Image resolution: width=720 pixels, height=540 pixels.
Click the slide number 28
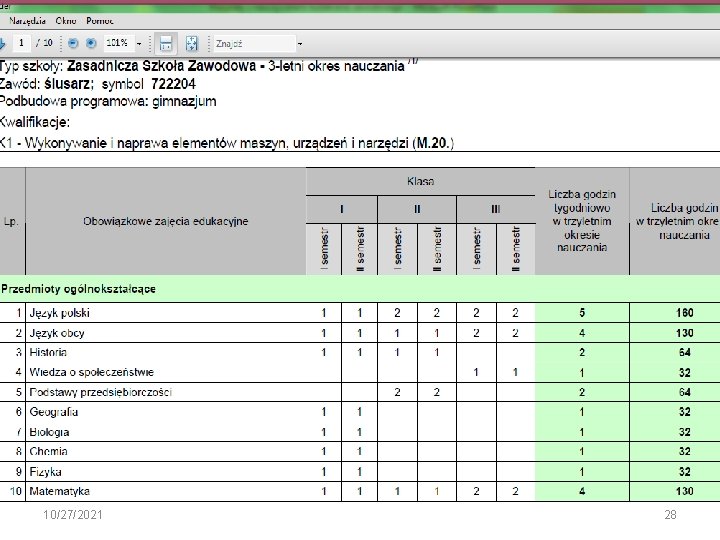[670, 515]
